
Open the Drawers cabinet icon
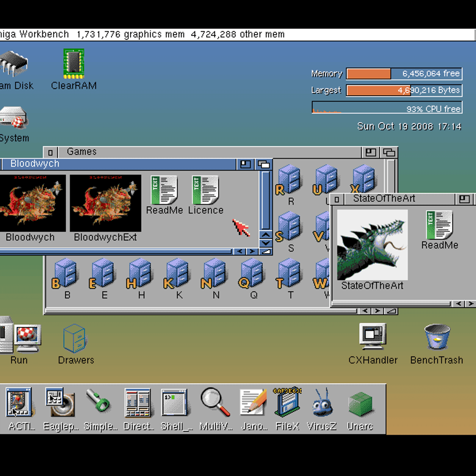75,338
